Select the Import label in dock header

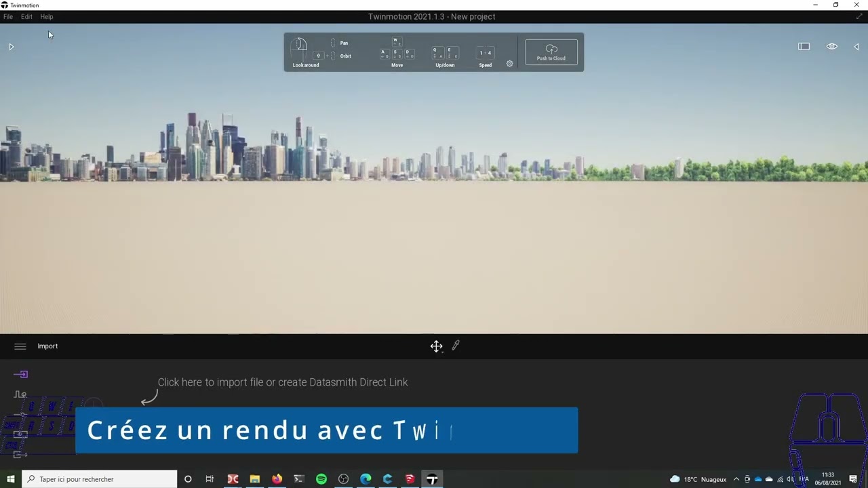(47, 346)
